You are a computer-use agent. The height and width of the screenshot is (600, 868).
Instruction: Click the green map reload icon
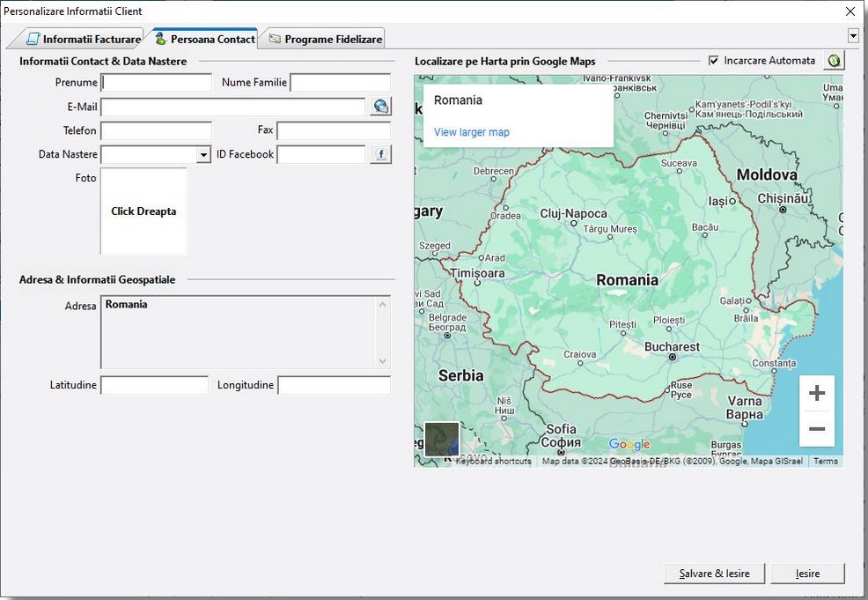click(835, 61)
